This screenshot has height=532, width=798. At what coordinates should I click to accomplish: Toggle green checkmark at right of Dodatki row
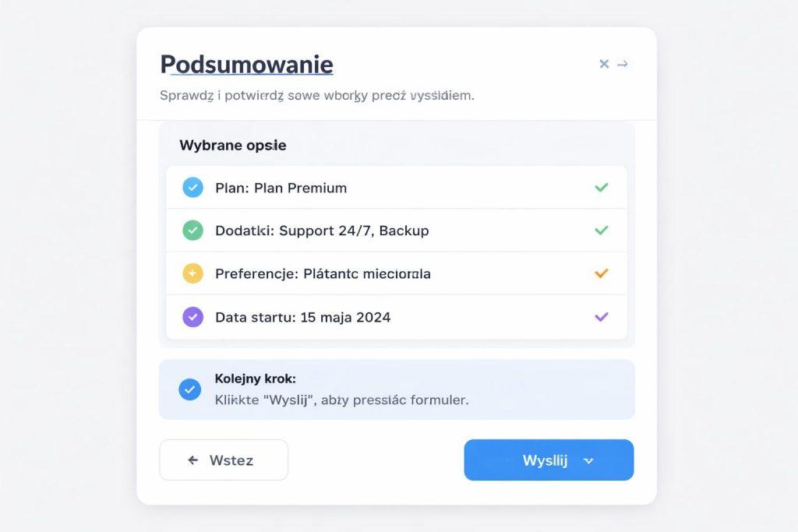(601, 231)
